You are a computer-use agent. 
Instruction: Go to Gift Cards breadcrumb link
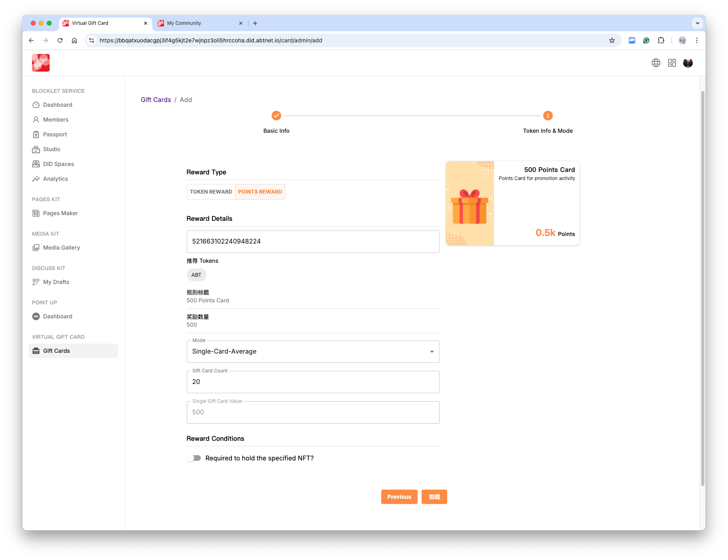click(156, 100)
